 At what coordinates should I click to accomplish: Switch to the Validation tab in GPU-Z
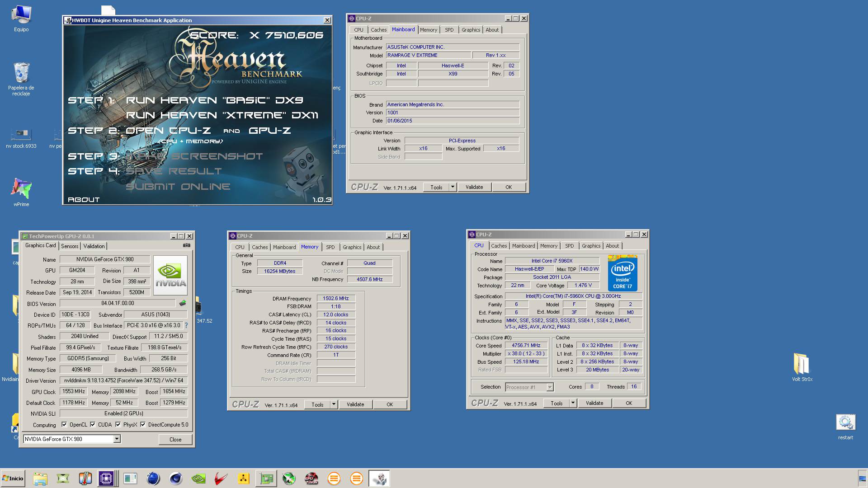tap(94, 246)
